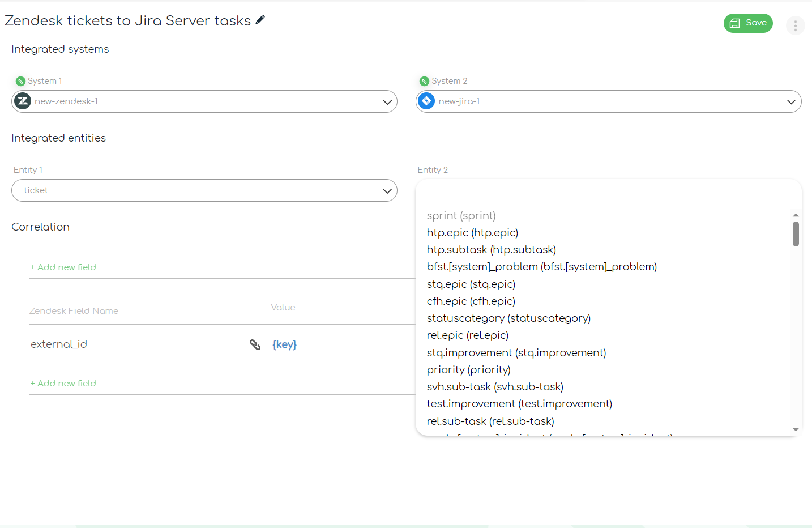
Task: Click the link icon beside external_id
Action: coord(255,344)
